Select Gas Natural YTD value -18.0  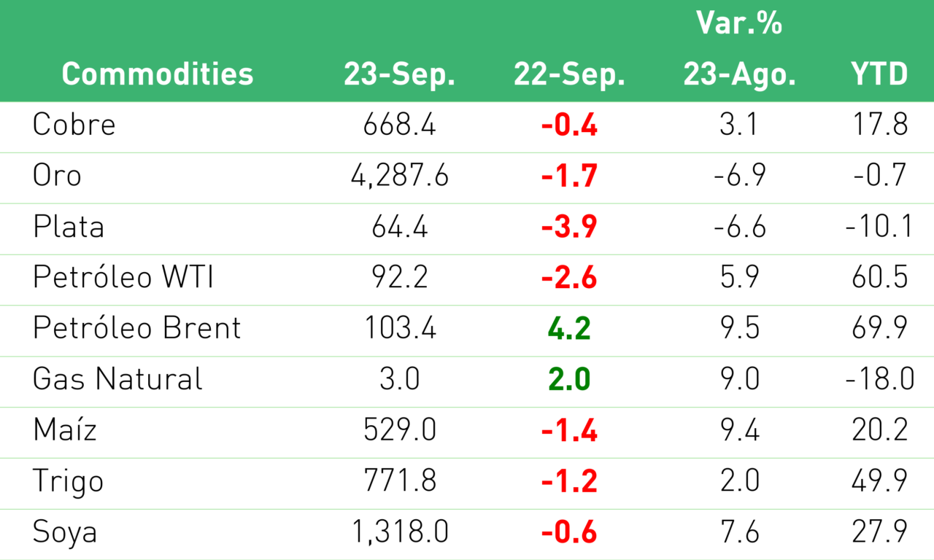point(879,380)
